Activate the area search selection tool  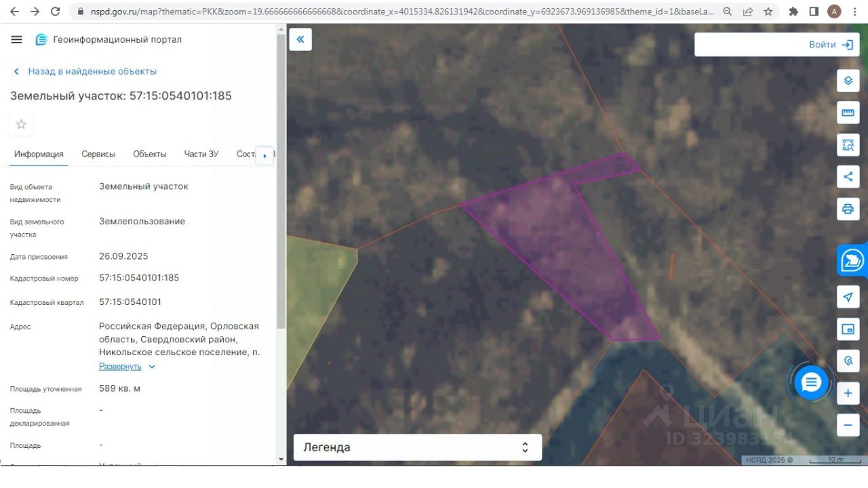848,144
